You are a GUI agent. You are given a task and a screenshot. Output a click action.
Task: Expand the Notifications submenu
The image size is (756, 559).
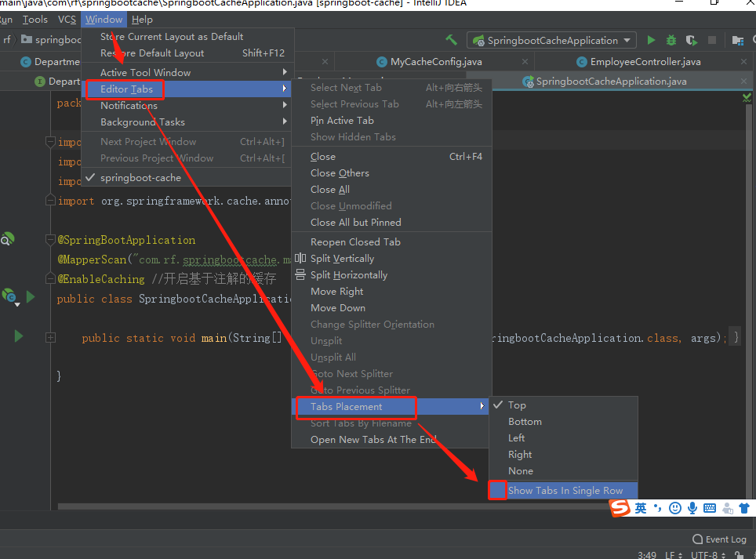point(186,106)
